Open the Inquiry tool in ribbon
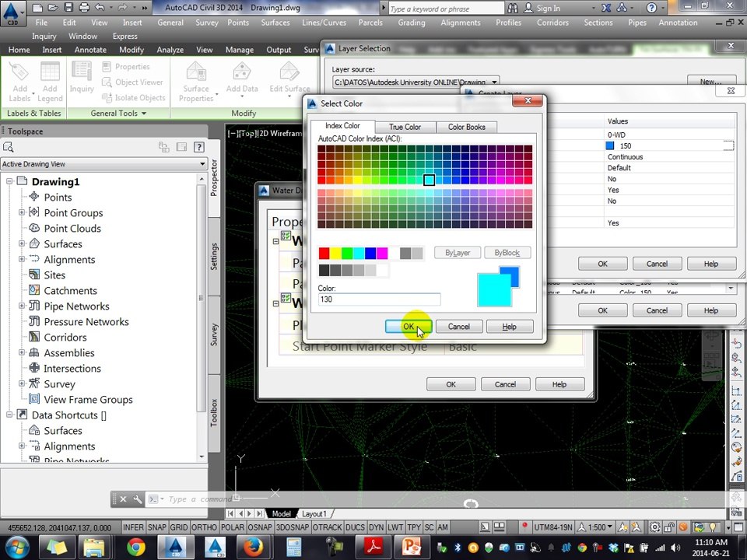Image resolution: width=747 pixels, height=560 pixels. click(82, 76)
